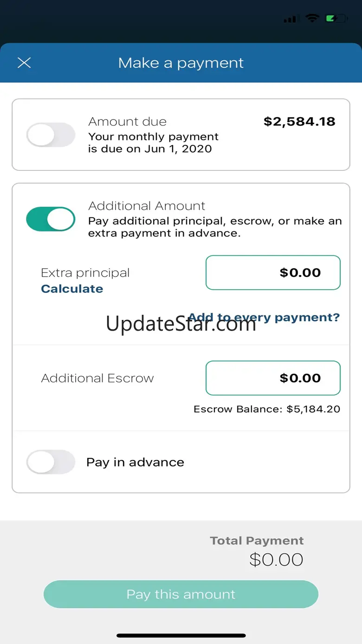
Task: Turn off the Additional Amount toggle
Action: click(x=51, y=219)
